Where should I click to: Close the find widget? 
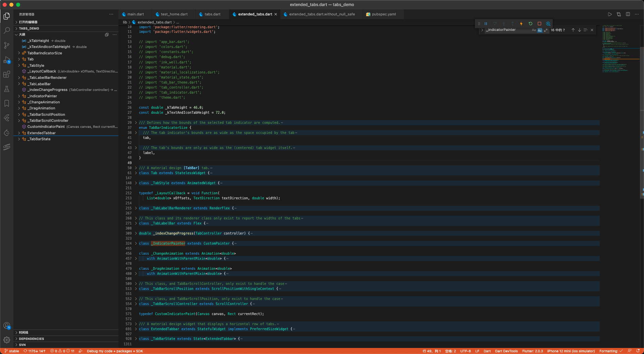tap(592, 30)
